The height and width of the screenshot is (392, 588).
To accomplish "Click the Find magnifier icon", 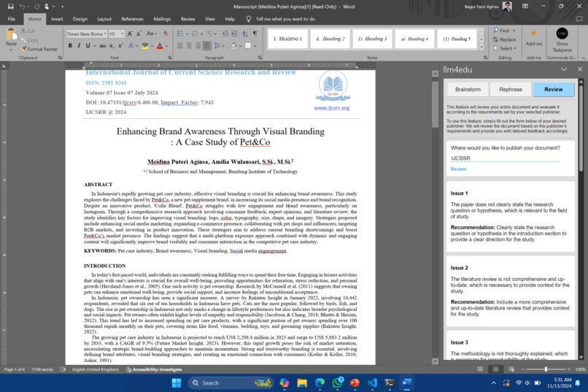I will 497,31.
